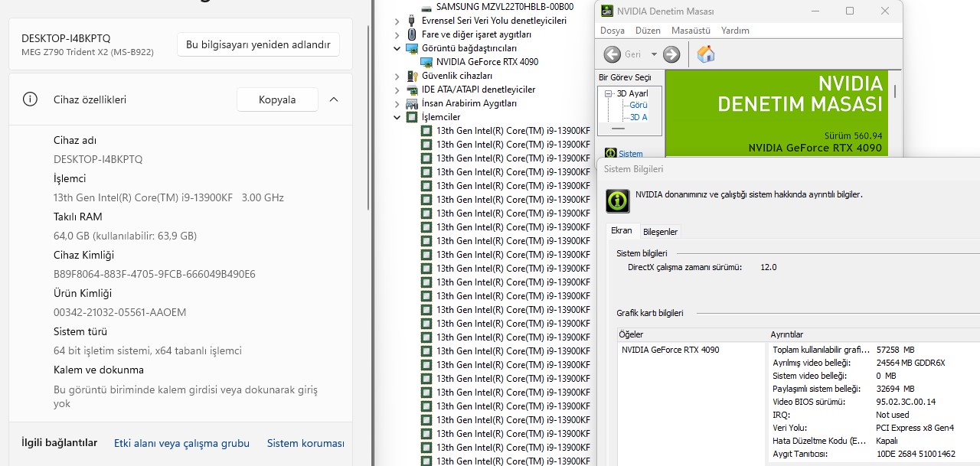980x466 pixels.
Task: Go back with the Geri arrow button
Action: coord(612,54)
